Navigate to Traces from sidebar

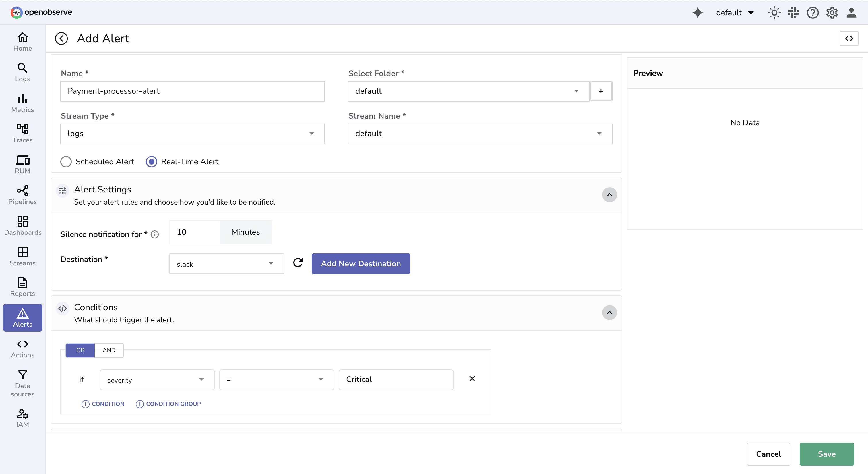(x=22, y=134)
